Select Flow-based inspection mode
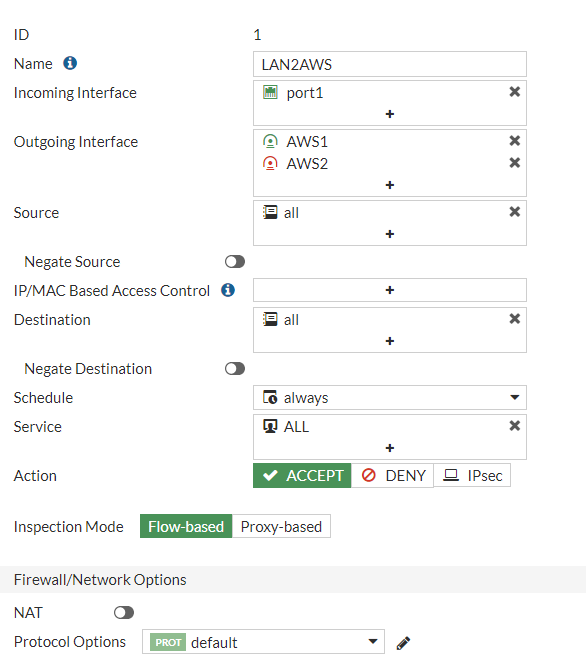 click(x=186, y=526)
